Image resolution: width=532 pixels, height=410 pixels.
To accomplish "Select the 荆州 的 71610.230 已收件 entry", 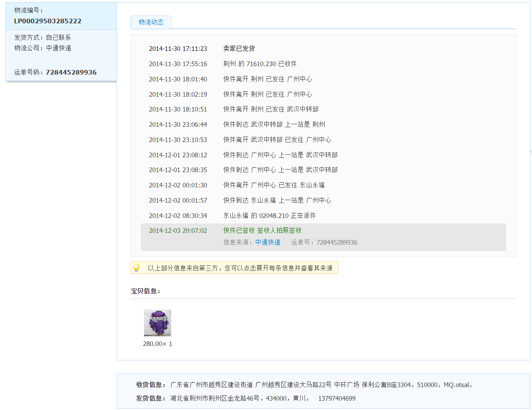I will point(260,64).
